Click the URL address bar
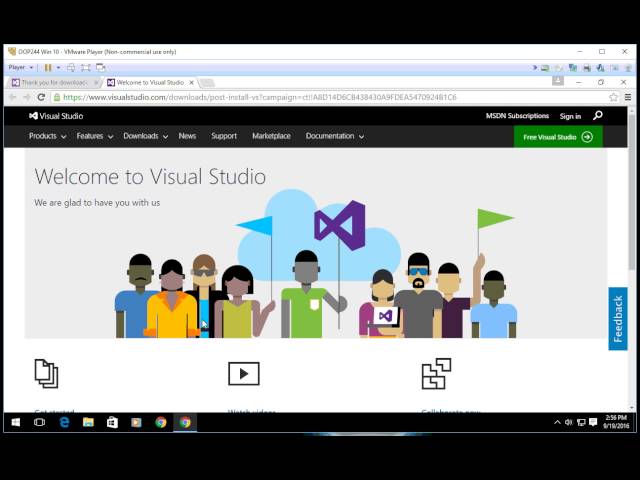Image resolution: width=640 pixels, height=480 pixels. click(335, 97)
